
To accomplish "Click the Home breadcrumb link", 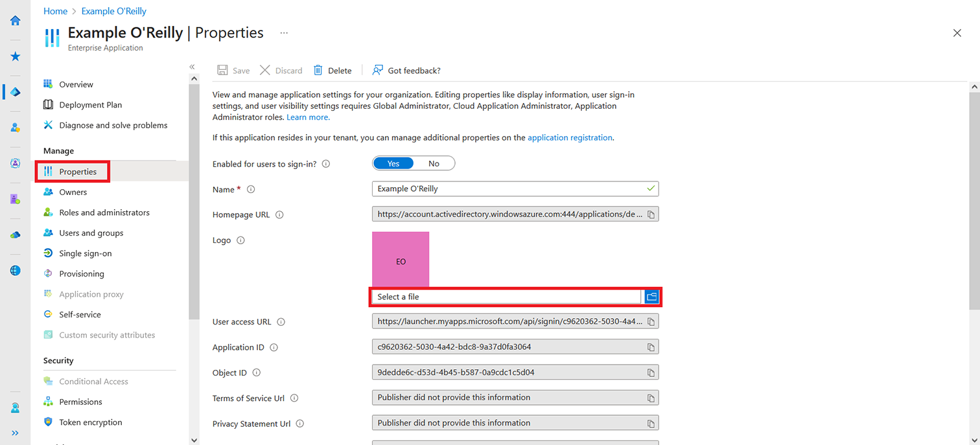I will [55, 11].
